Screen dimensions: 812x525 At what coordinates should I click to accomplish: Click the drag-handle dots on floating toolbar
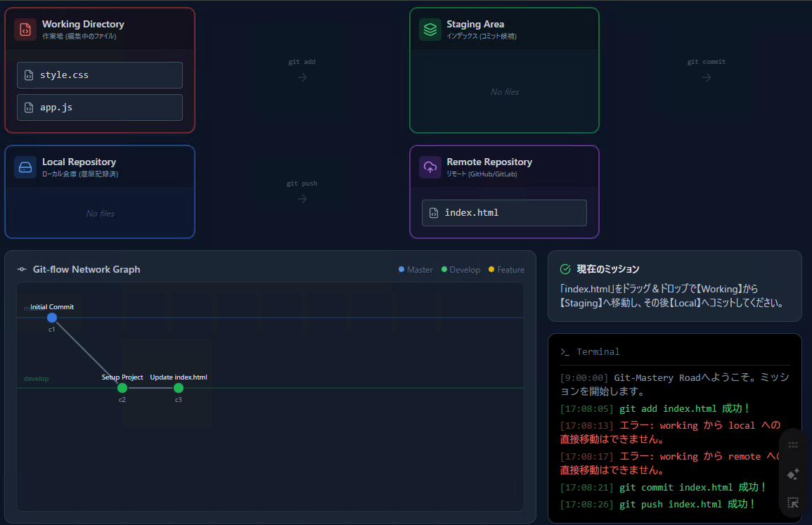click(x=793, y=445)
